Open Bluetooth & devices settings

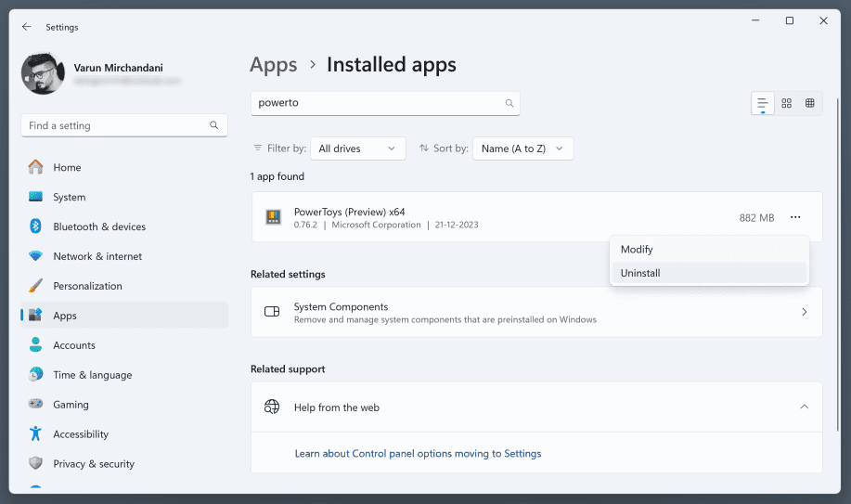click(x=98, y=226)
